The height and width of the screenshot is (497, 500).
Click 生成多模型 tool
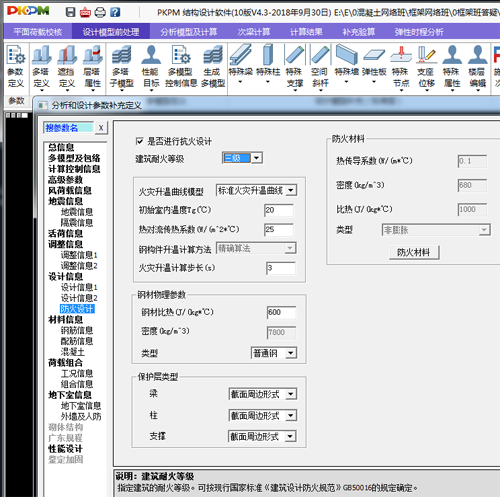213,67
